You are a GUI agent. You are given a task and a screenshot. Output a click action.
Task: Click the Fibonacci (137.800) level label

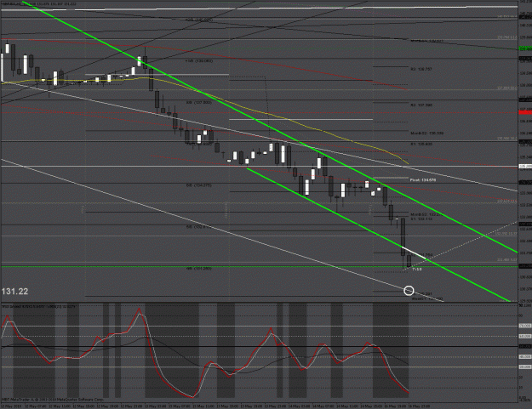[x=199, y=102]
